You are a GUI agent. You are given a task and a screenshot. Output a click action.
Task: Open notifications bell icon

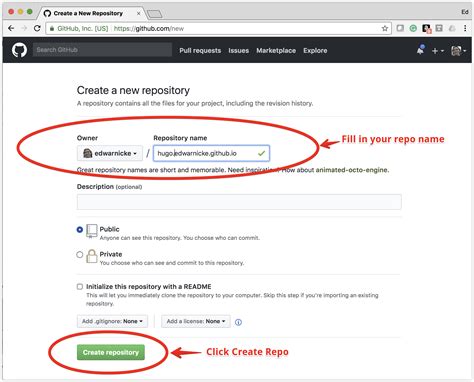tap(420, 50)
